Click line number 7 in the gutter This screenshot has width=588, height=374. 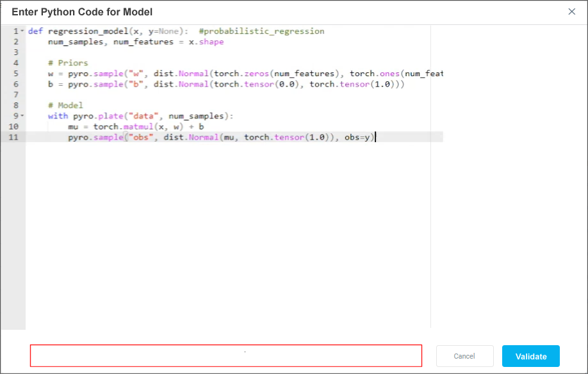[x=15, y=95]
